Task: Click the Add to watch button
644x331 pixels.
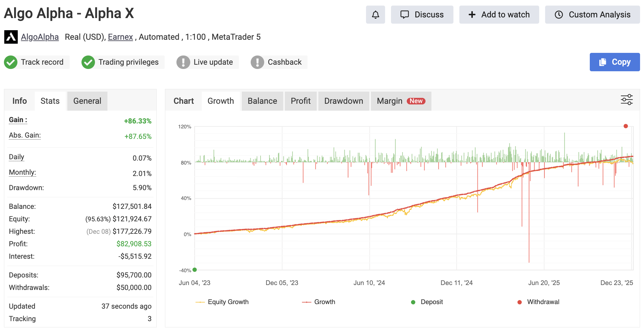Action: pyautogui.click(x=499, y=14)
